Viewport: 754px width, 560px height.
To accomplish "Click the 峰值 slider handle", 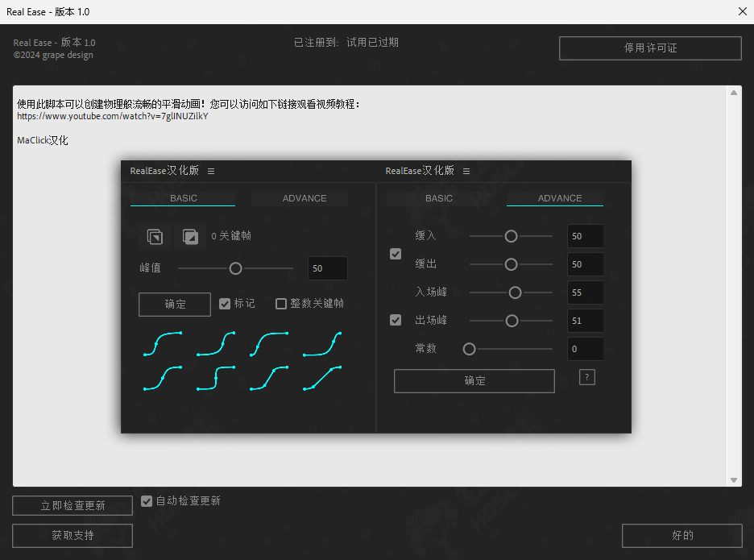I will click(235, 268).
